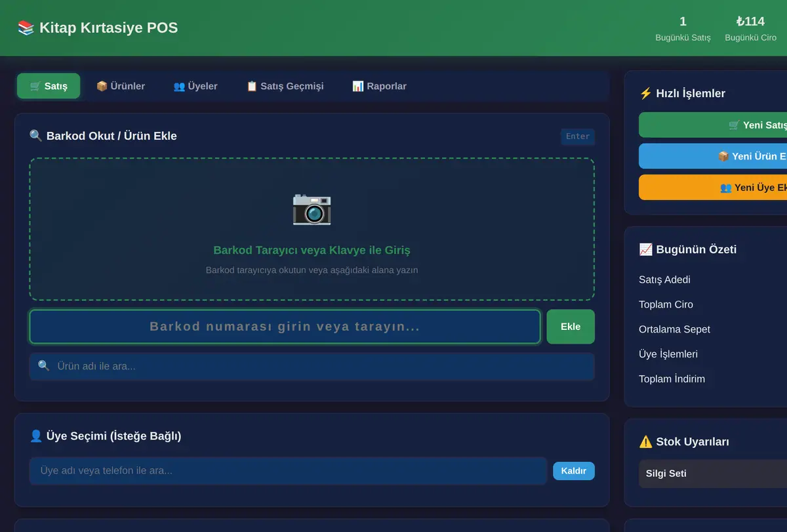Click the product name search field

(x=312, y=366)
